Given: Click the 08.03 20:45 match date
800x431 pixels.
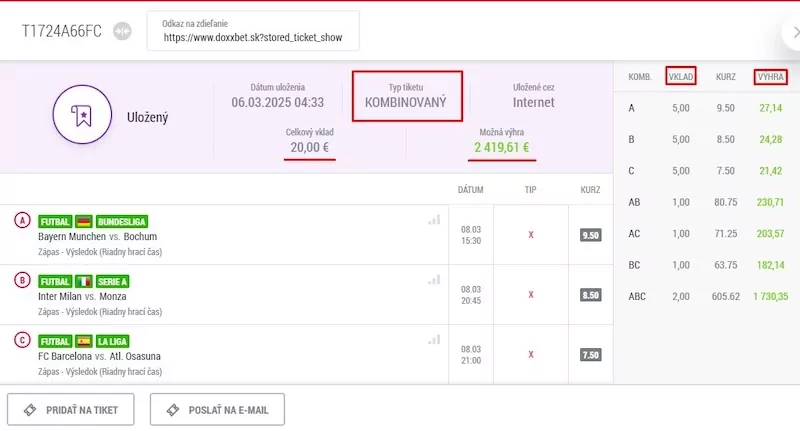Looking at the screenshot, I should click(471, 295).
